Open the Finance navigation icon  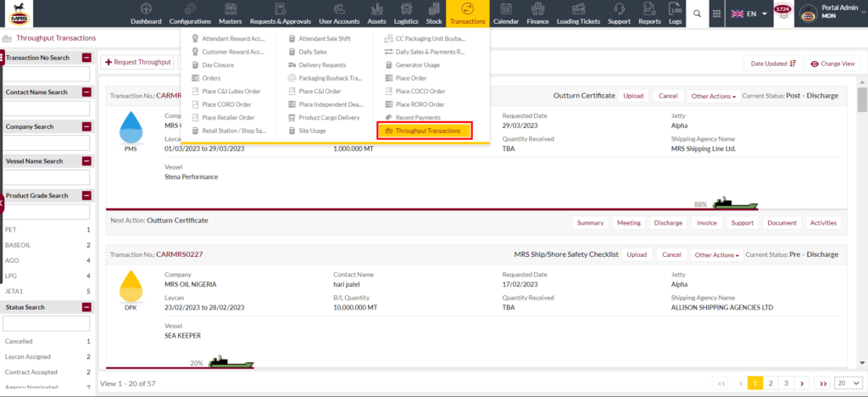coord(537,8)
